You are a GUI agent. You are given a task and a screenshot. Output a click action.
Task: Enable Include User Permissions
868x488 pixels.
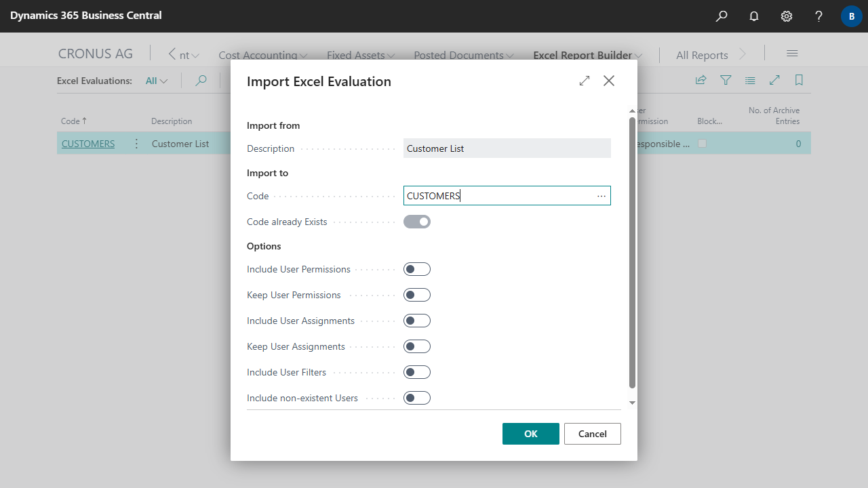click(416, 268)
